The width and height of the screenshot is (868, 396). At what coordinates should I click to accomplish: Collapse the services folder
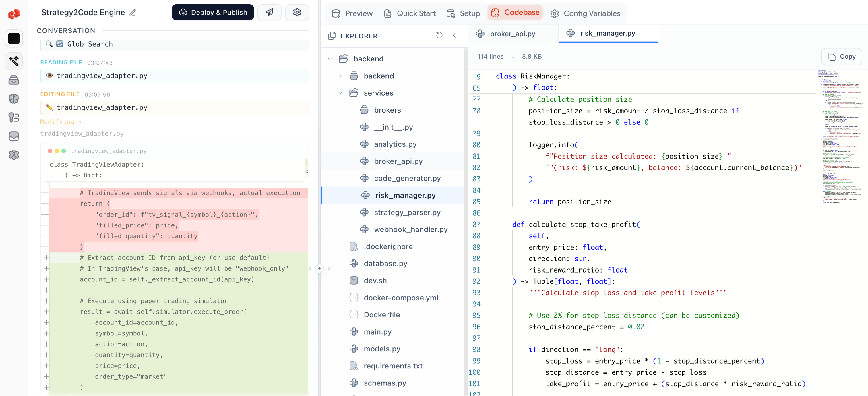[x=340, y=93]
